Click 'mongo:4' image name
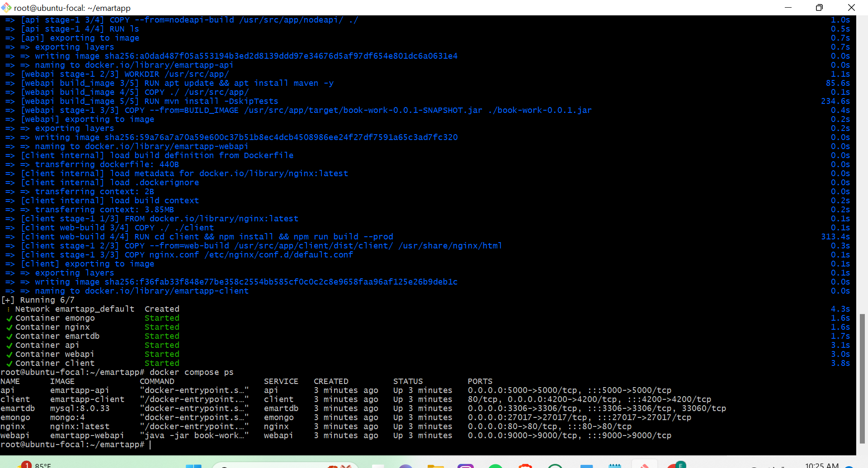Screen dimensions: 868x468 (x=67, y=417)
